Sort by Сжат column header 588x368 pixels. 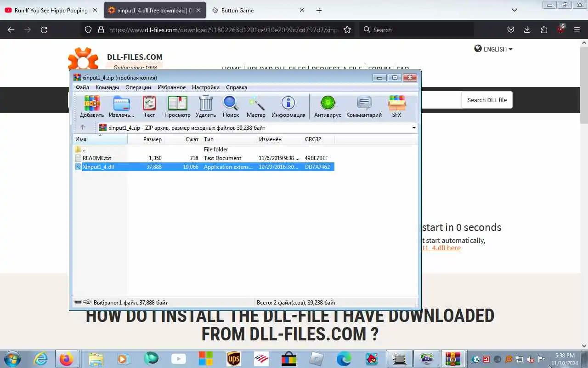183,139
